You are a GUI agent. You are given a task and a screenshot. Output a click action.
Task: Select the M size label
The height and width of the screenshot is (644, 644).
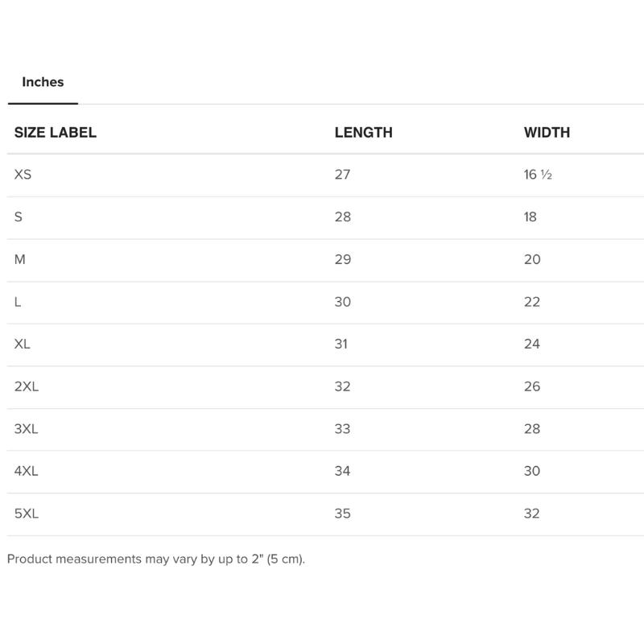point(20,259)
